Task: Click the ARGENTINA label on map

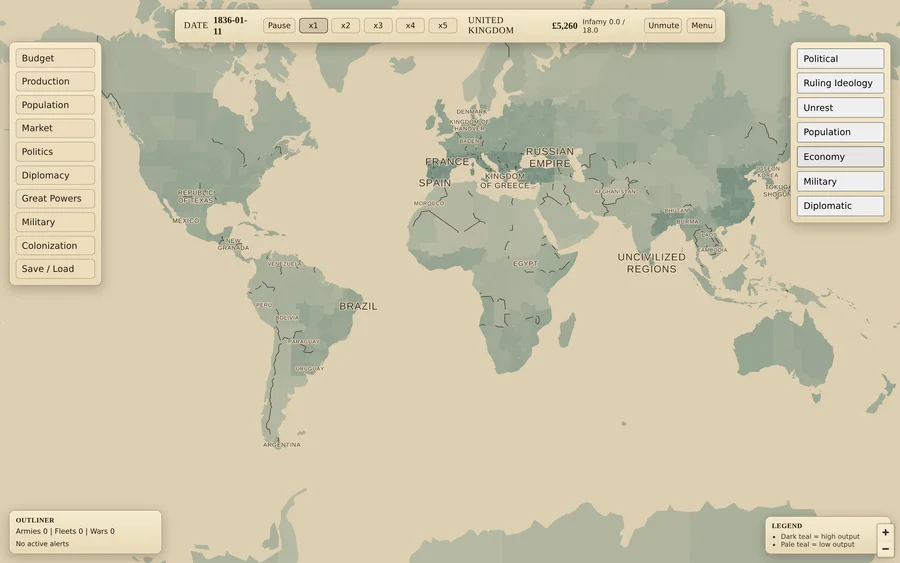Action: (282, 445)
